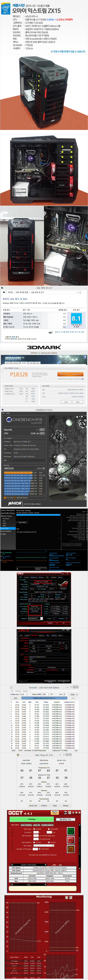Click Validate in first CPU-Z window

50,623
